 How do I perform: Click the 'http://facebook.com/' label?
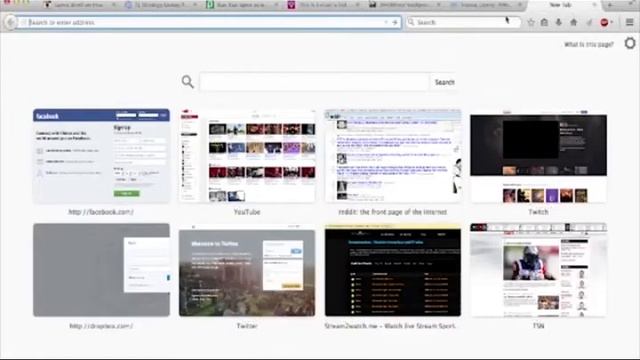point(101,212)
